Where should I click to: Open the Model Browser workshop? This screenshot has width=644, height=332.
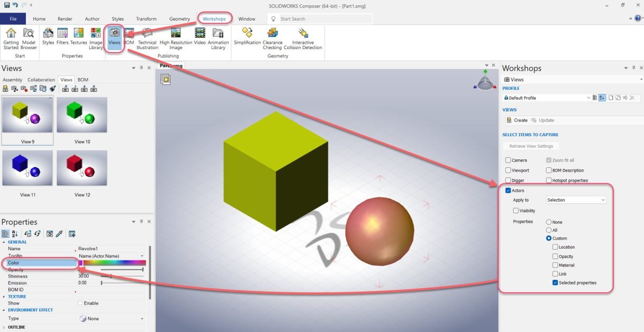29,39
